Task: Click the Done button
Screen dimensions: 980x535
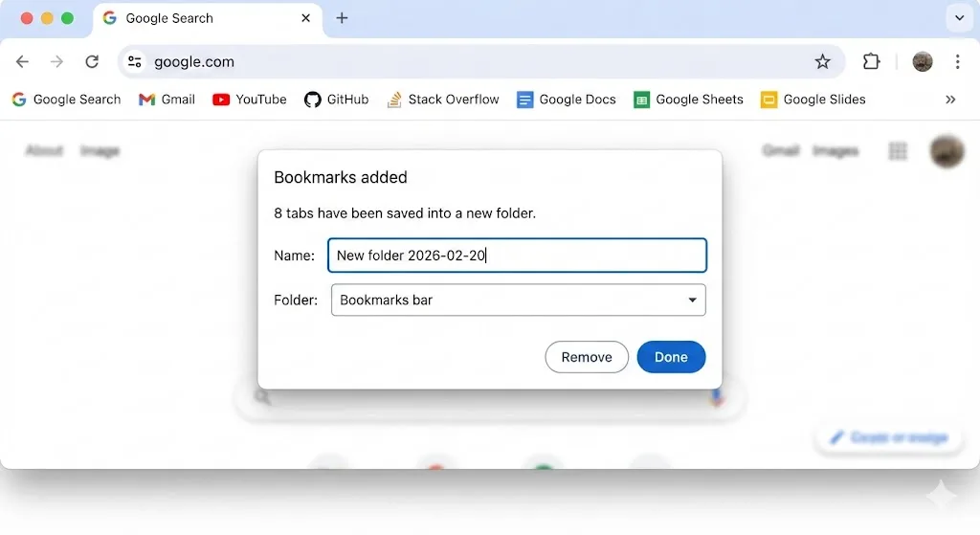Action: (x=671, y=357)
